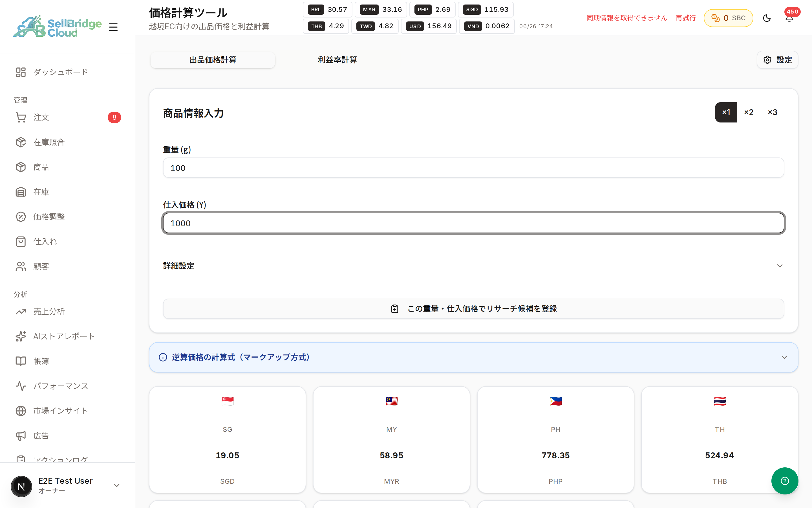
Task: Open inventory reconciliation box icon
Action: coord(21,142)
